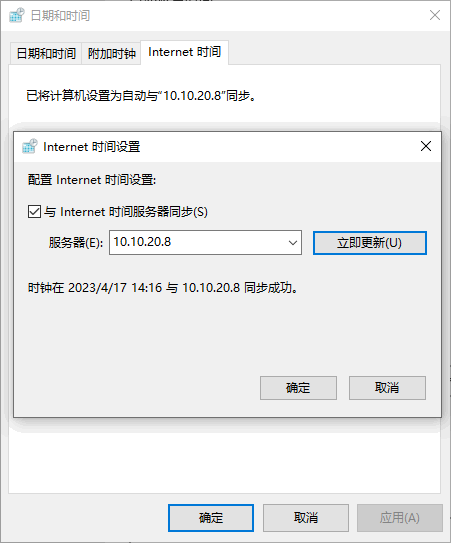This screenshot has width=451, height=543.
Task: Click the Internet 时间设置 title bar text
Action: [x=92, y=147]
